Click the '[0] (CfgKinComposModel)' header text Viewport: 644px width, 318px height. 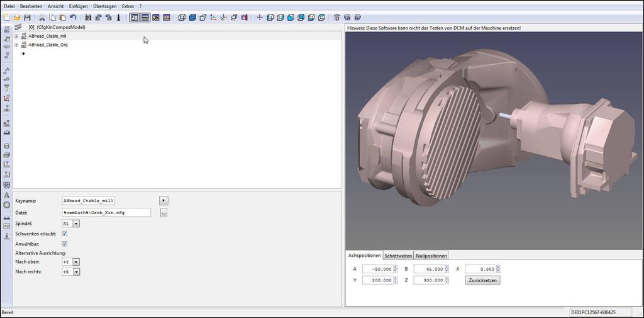(x=57, y=27)
